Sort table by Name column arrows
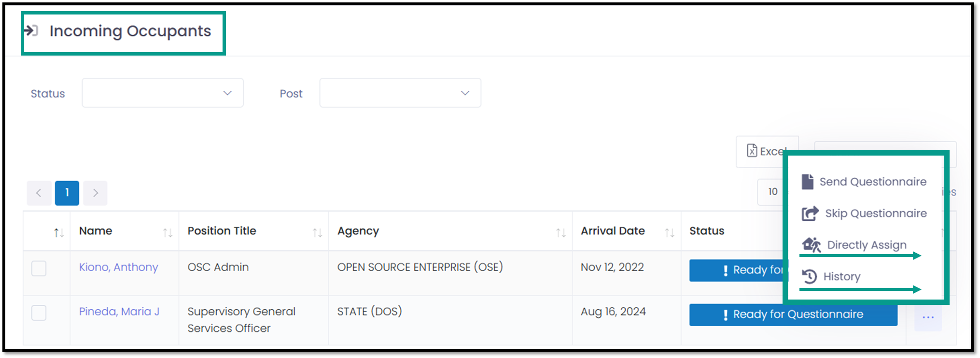980x358 pixels. click(167, 233)
